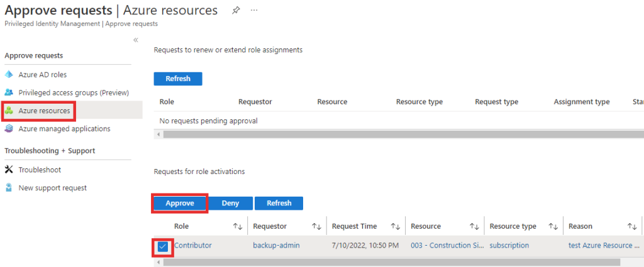The width and height of the screenshot is (644, 267).
Task: Click the Privileged access groups icon
Action: point(9,93)
